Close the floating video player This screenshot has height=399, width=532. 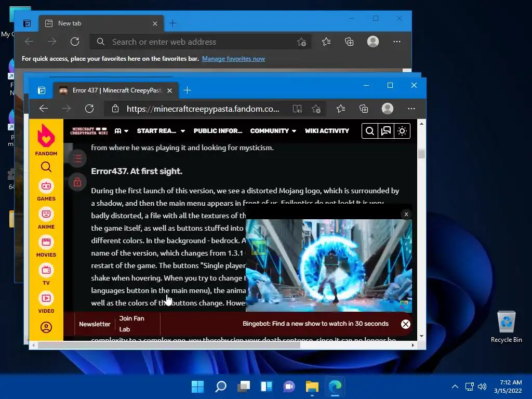click(406, 214)
